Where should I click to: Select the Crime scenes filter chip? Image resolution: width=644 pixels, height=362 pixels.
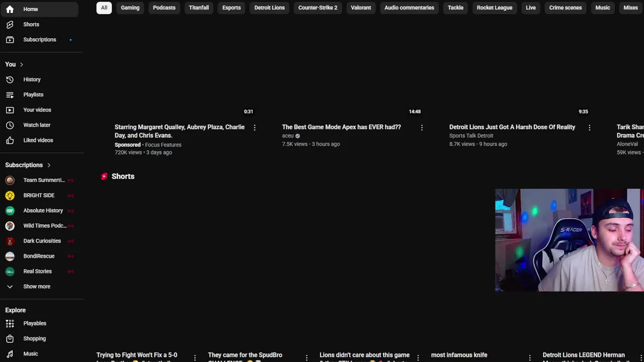point(566,8)
